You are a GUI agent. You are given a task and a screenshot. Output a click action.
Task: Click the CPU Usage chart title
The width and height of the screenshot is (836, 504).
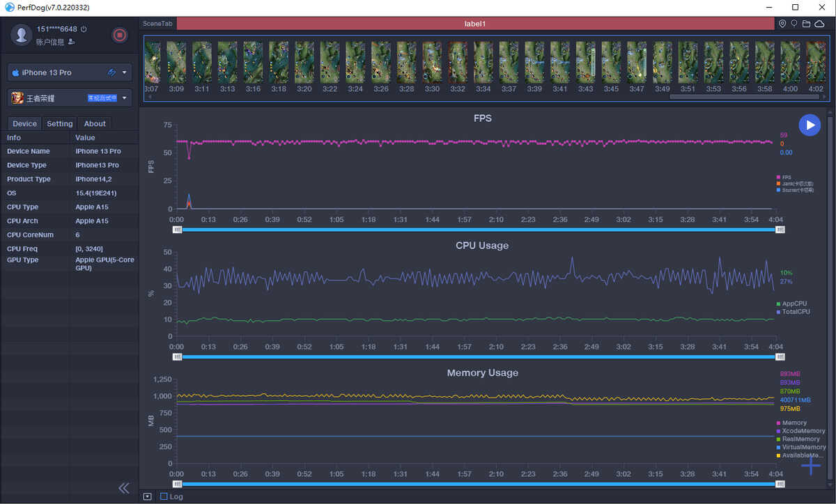482,245
